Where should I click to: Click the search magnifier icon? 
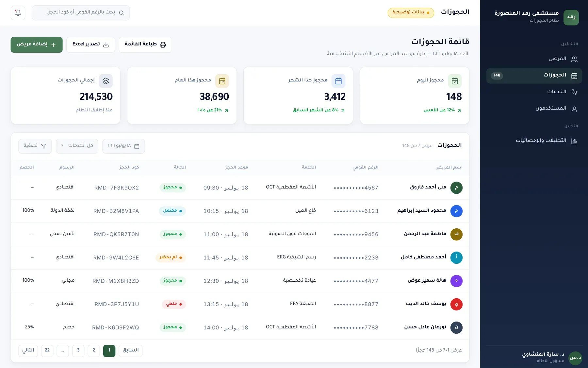[122, 13]
